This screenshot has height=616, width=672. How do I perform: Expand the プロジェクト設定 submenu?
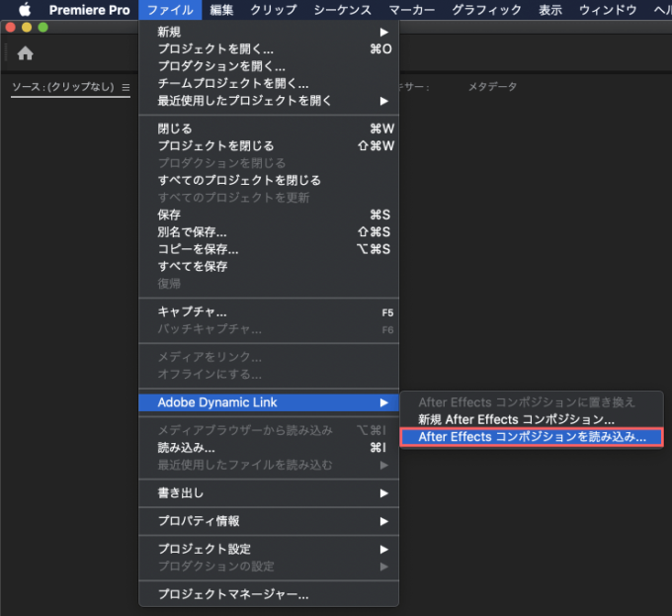(269, 549)
